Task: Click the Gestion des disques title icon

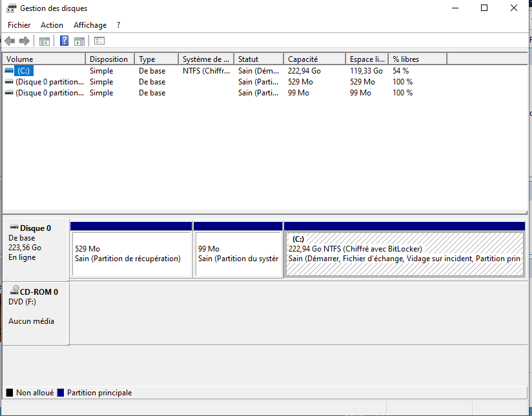Action: point(11,8)
